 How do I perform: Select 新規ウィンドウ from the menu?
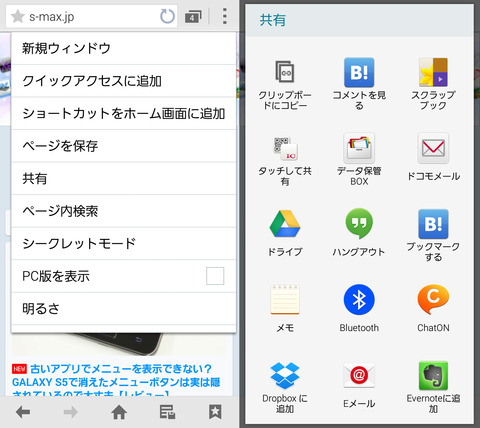point(124,48)
